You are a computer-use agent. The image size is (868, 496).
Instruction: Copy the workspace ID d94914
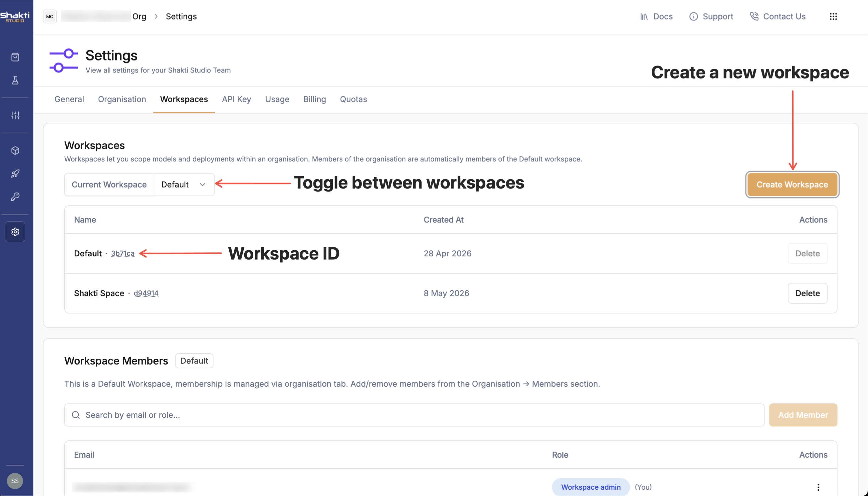coord(146,293)
